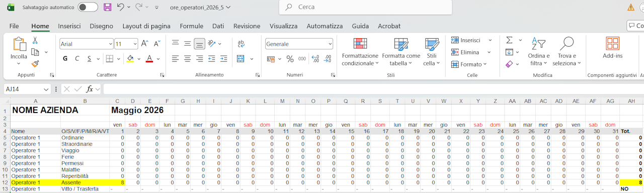Expand the Formatta come tabella gallery
This screenshot has width=644, height=193.
click(401, 52)
